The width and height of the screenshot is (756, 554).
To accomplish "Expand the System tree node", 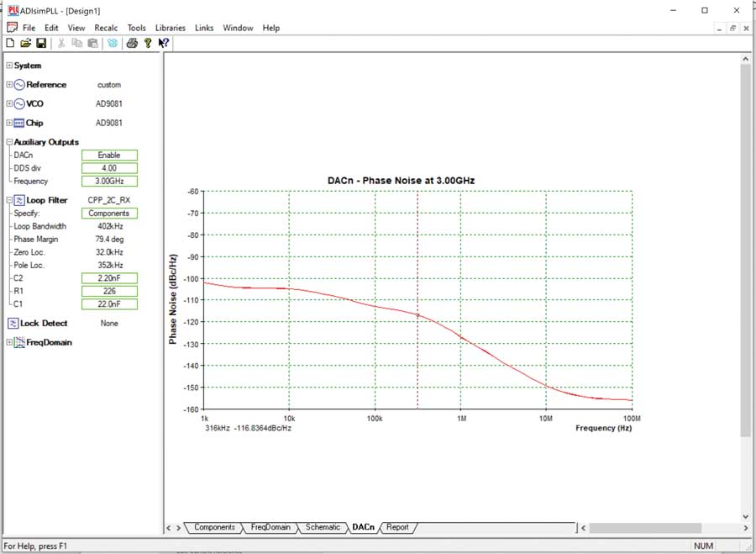I will pos(9,66).
